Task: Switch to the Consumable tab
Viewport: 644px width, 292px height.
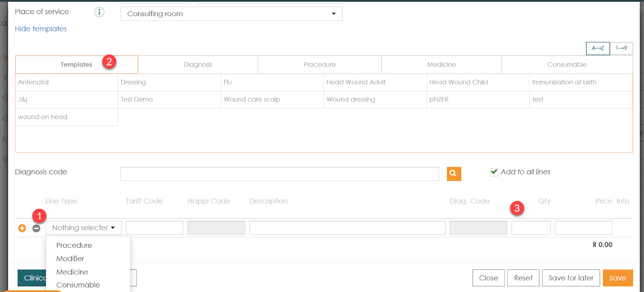Action: pos(567,64)
